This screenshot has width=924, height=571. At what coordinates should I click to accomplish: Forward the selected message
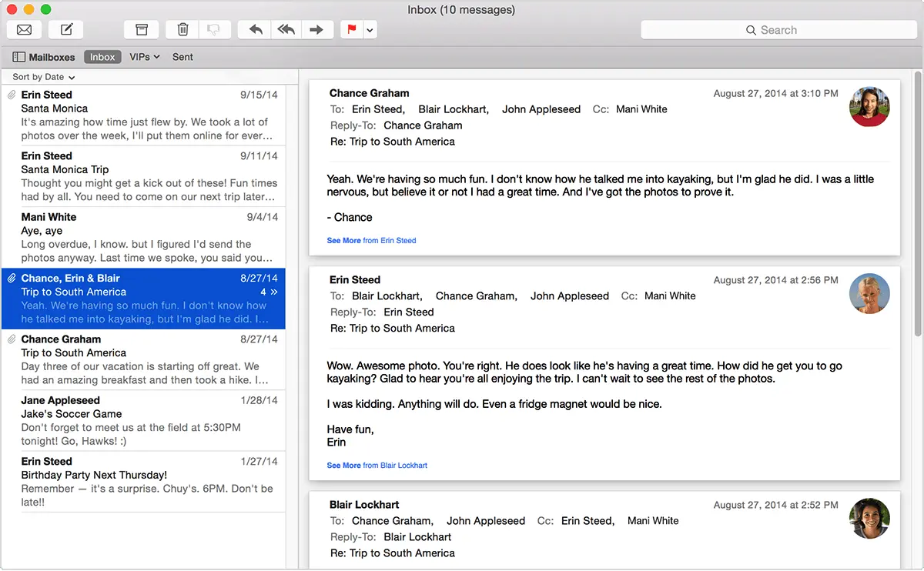click(317, 29)
